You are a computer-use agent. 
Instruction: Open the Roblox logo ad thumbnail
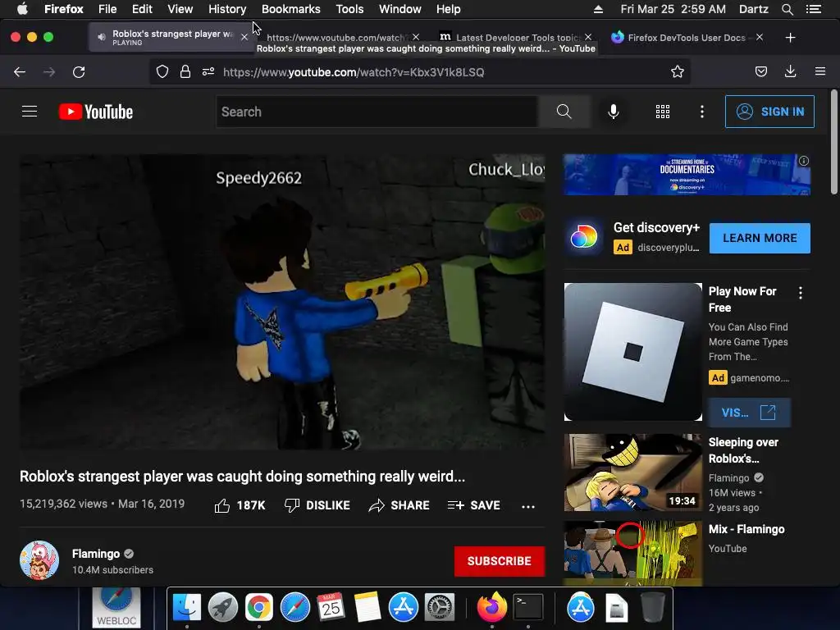click(x=632, y=352)
